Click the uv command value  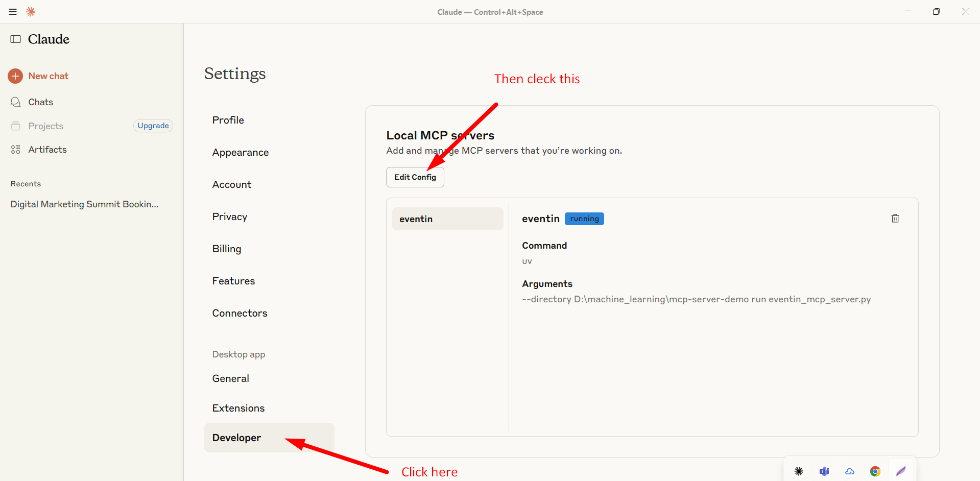pos(527,261)
